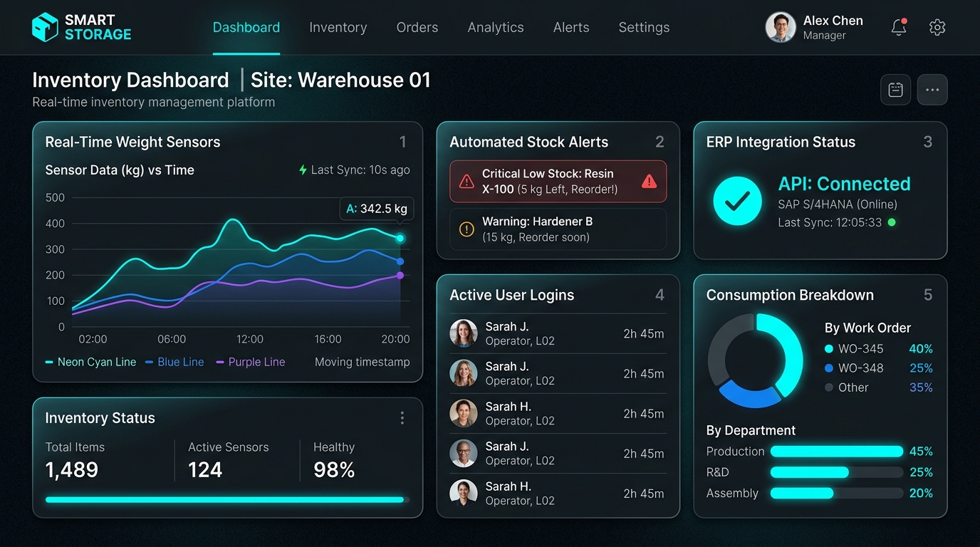Toggle the Neon Cyan Line legend entry

pos(90,362)
